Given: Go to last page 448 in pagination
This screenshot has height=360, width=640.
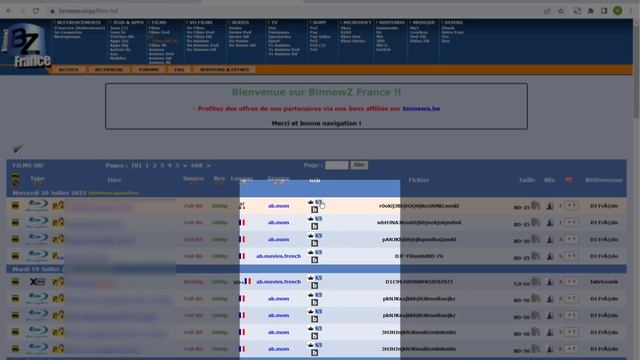Looking at the screenshot, I should (196, 165).
